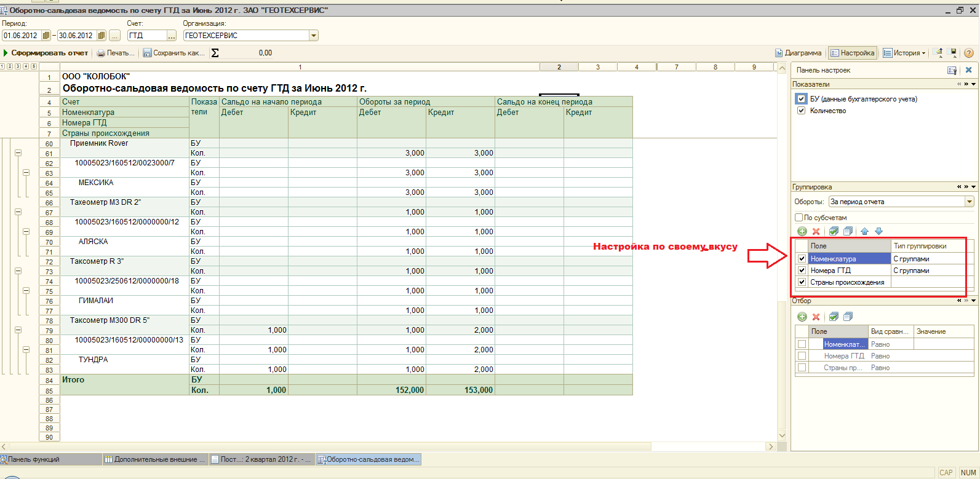Uncheck Номенклатура grouping checkbox
The height and width of the screenshot is (479, 980).
pyautogui.click(x=802, y=259)
